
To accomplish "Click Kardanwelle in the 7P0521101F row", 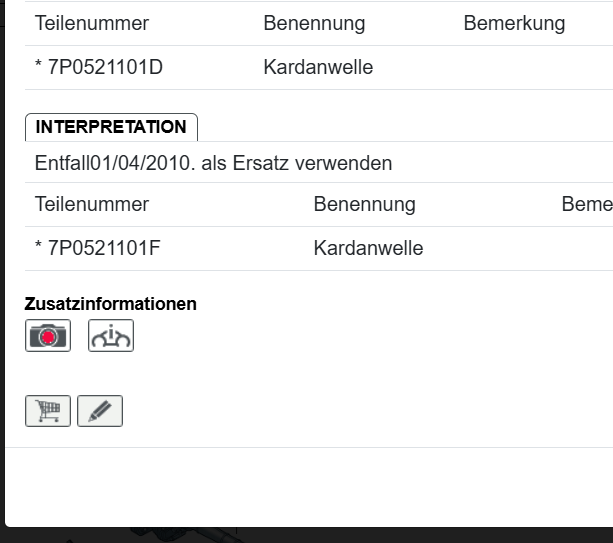I will click(368, 248).
